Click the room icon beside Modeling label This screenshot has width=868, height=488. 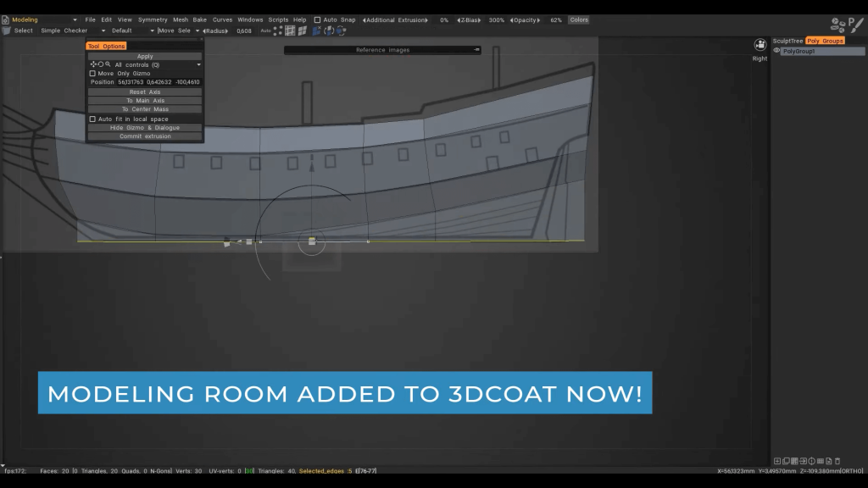coord(6,20)
